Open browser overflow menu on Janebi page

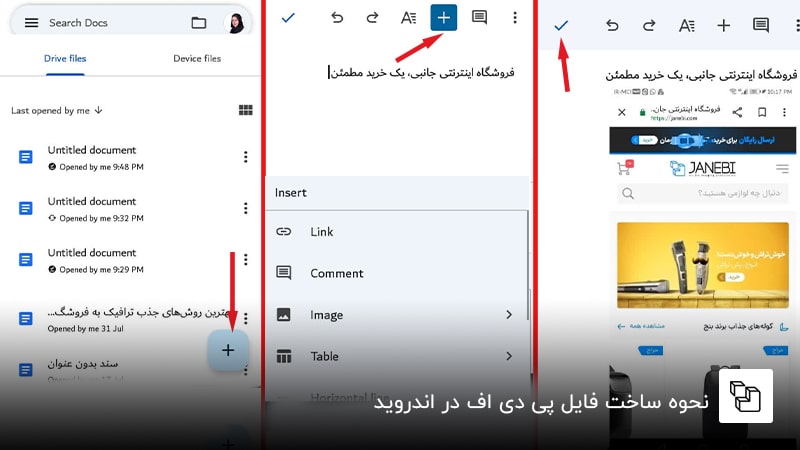[x=784, y=112]
